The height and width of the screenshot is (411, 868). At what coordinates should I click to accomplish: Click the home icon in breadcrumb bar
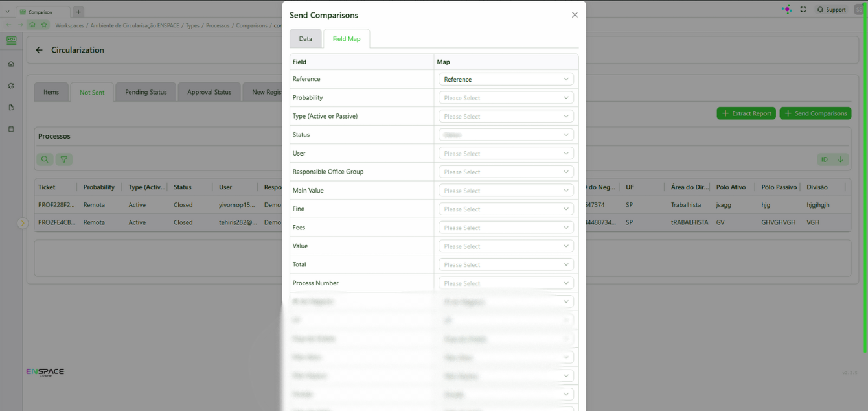click(x=32, y=25)
